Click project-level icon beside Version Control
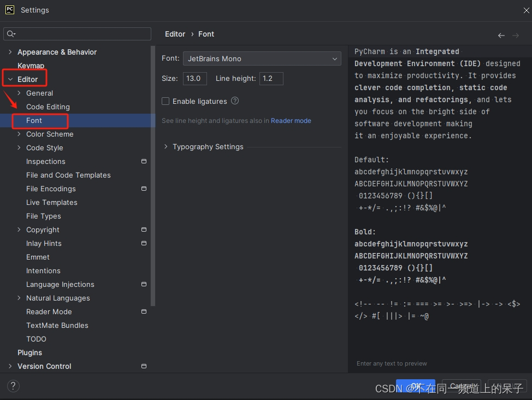The height and width of the screenshot is (400, 532). (x=144, y=366)
